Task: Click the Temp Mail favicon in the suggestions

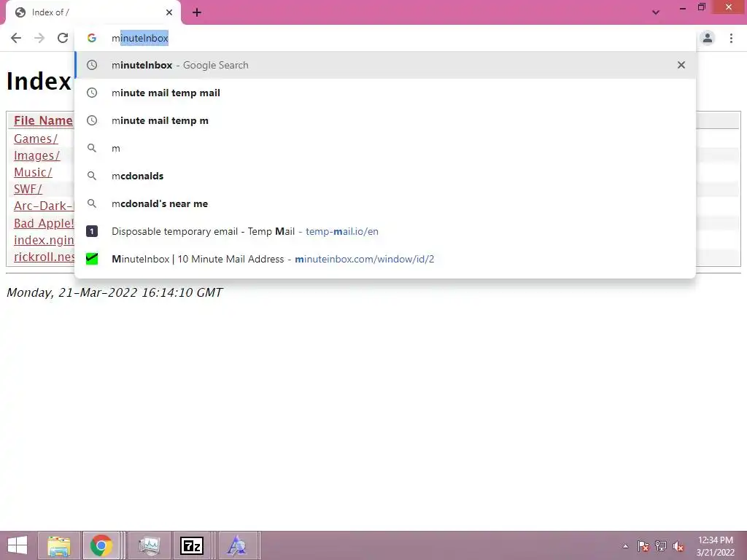Action: 92,231
